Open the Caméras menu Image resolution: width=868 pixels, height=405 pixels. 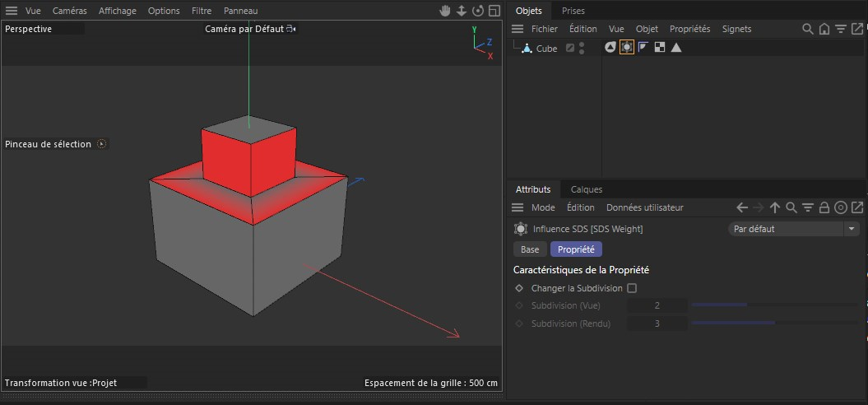pos(70,11)
